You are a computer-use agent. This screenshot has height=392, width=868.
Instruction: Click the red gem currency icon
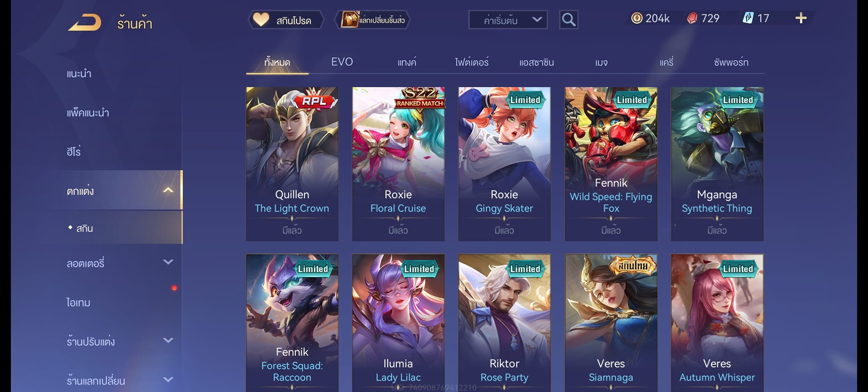(x=692, y=18)
